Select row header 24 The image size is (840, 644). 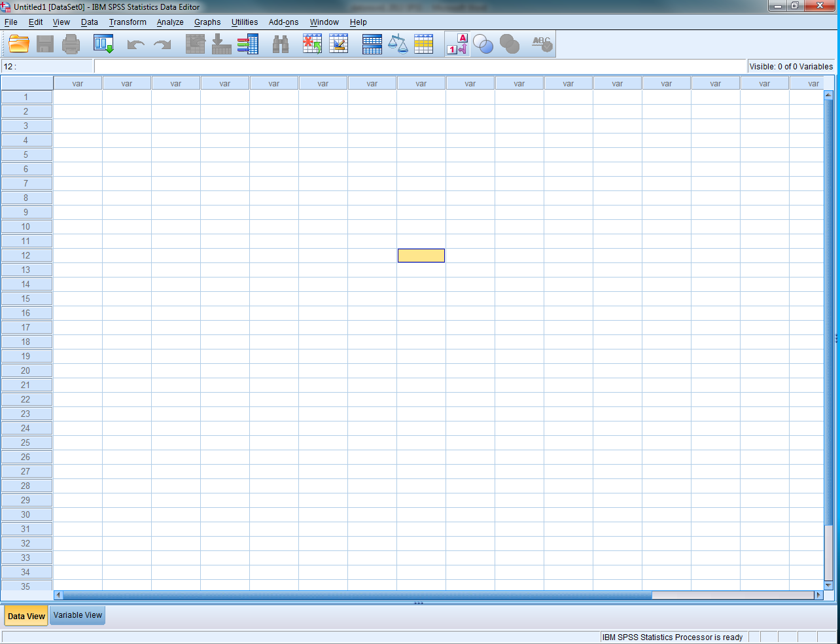(26, 428)
